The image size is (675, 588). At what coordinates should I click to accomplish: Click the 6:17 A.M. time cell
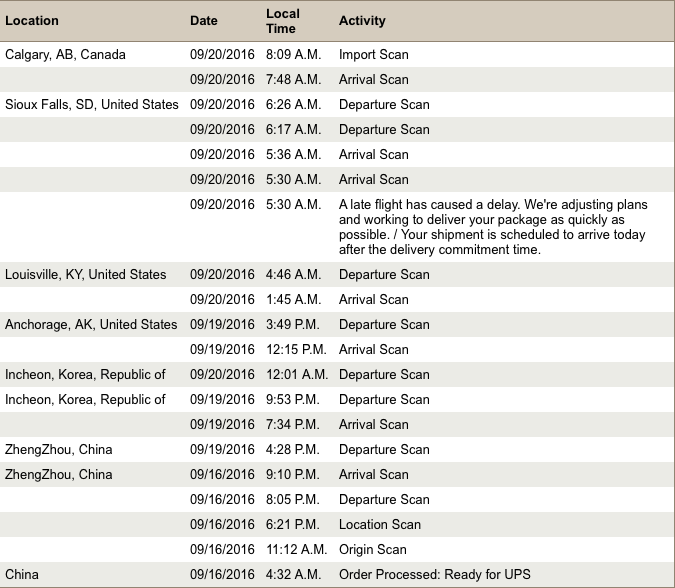[x=294, y=130]
